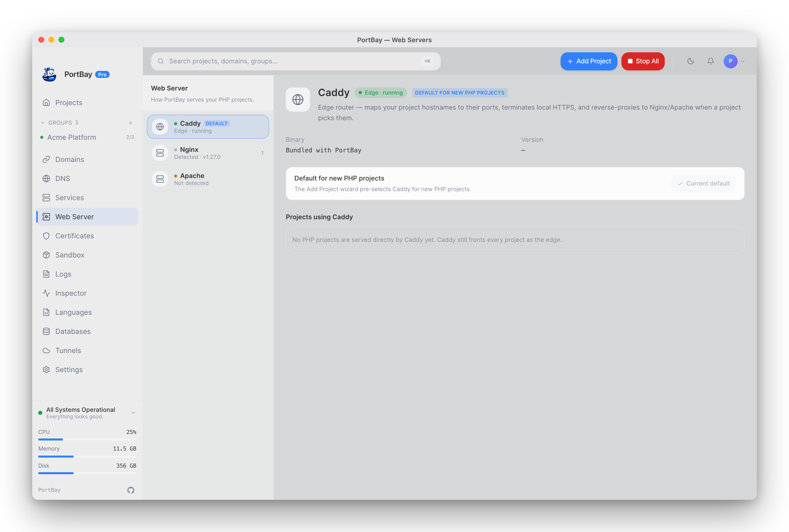The height and width of the screenshot is (532, 789).
Task: Click the Stop All button
Action: [643, 61]
